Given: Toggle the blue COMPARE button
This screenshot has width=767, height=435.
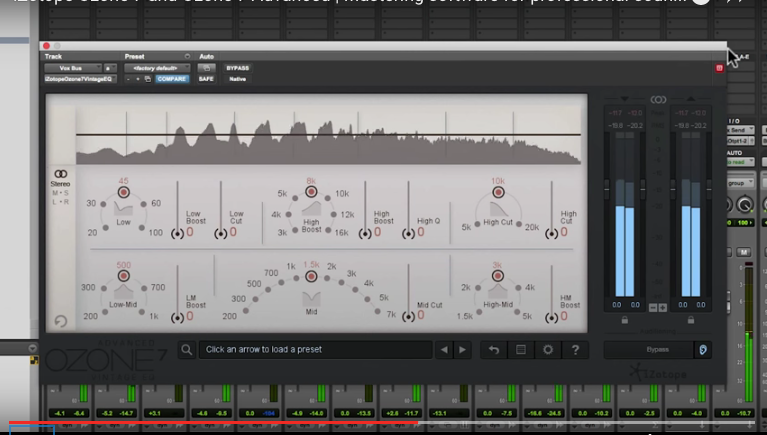Looking at the screenshot, I should [x=171, y=79].
